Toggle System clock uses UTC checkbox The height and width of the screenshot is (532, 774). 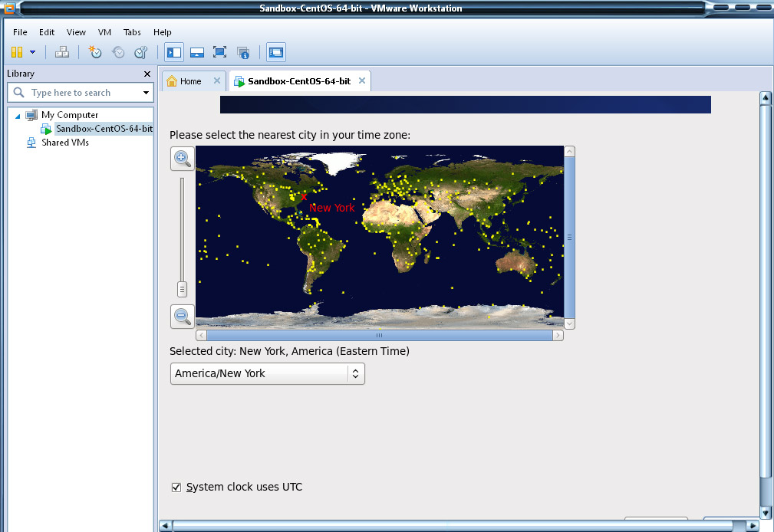point(176,488)
